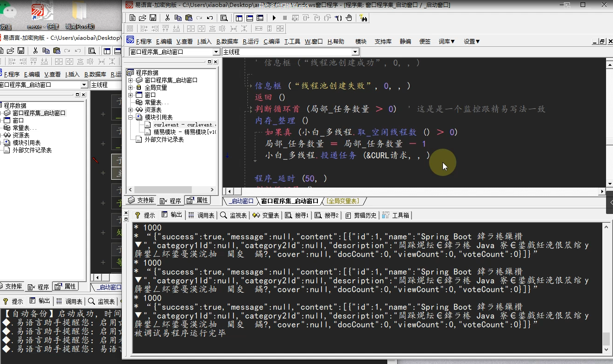Open the C.编译 menu

(272, 41)
